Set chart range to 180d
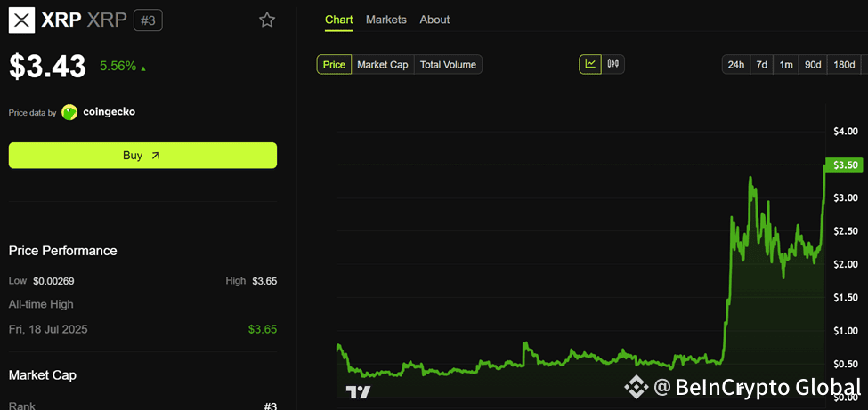 click(x=844, y=65)
